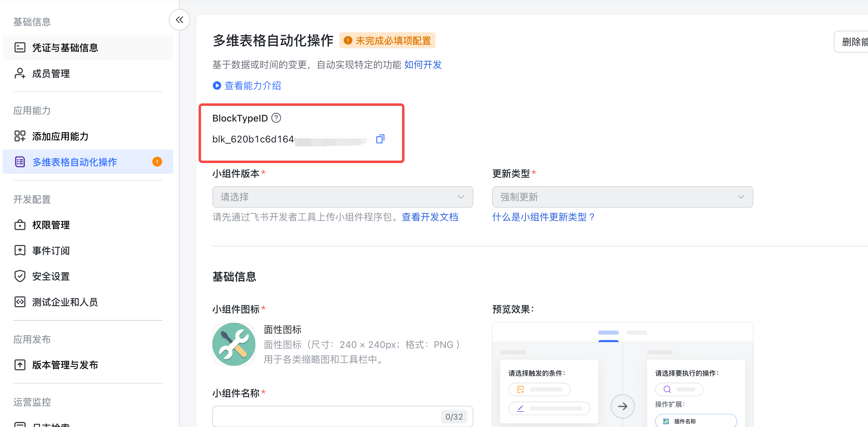Screen dimensions: 868x427
Task: Switch to 版本管理与发布 section
Action: click(65, 365)
